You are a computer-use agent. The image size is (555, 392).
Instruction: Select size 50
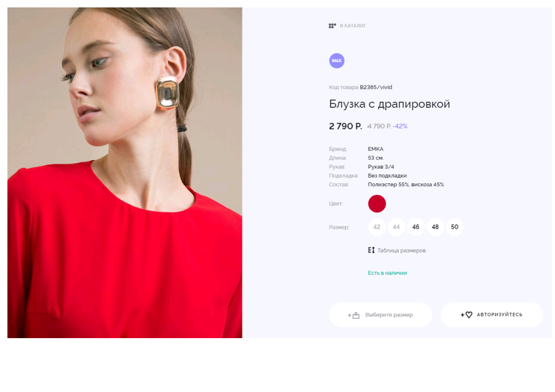455,227
